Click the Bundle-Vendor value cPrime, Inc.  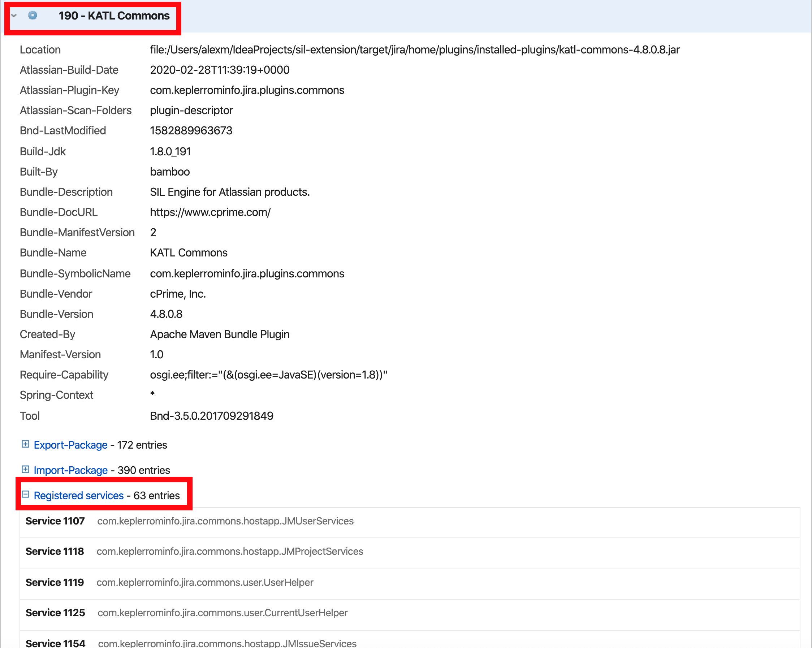pyautogui.click(x=178, y=294)
